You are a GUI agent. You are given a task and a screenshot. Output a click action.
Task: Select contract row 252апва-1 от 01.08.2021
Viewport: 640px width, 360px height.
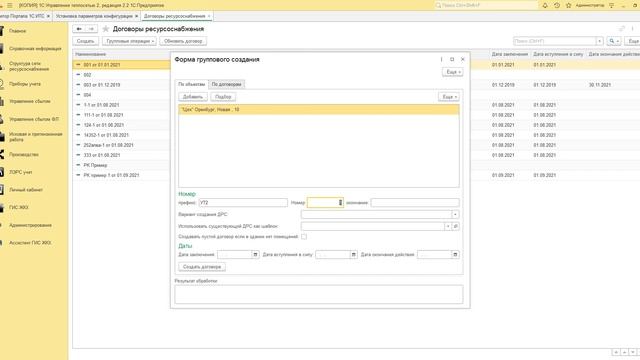(x=122, y=145)
